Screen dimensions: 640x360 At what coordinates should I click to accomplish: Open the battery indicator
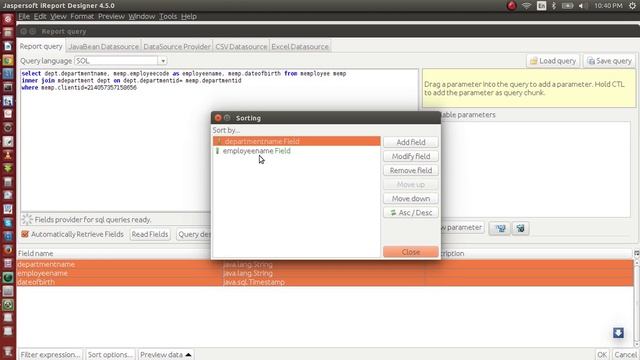(567, 6)
